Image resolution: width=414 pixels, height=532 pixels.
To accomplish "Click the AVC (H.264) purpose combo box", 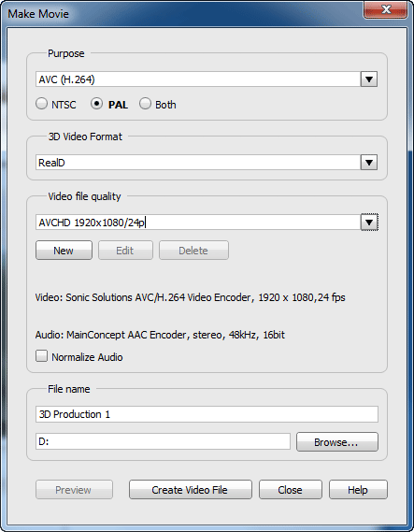I will [198, 79].
